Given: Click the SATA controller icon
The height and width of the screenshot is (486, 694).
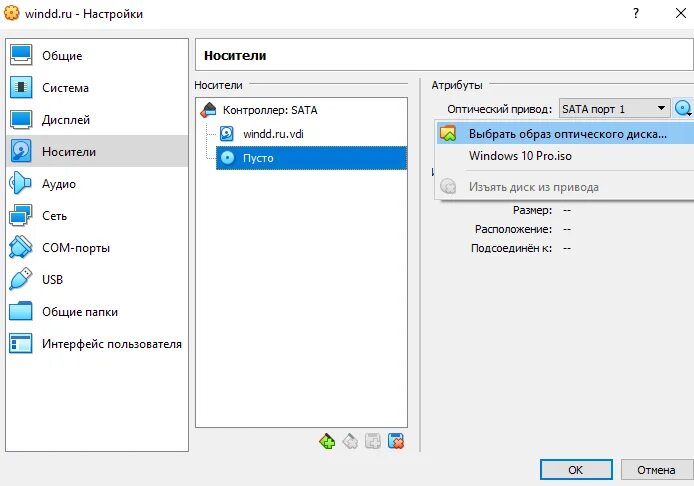Looking at the screenshot, I should 208,110.
